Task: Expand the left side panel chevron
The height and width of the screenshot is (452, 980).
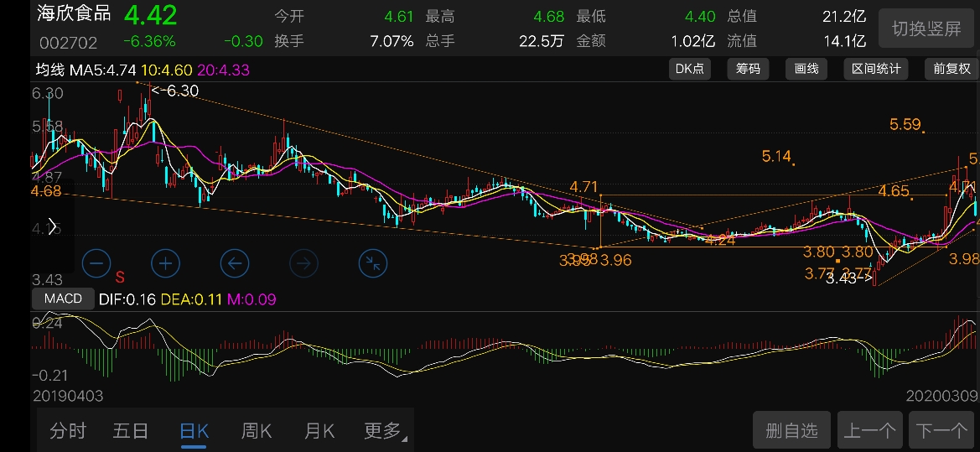Action: tap(53, 226)
